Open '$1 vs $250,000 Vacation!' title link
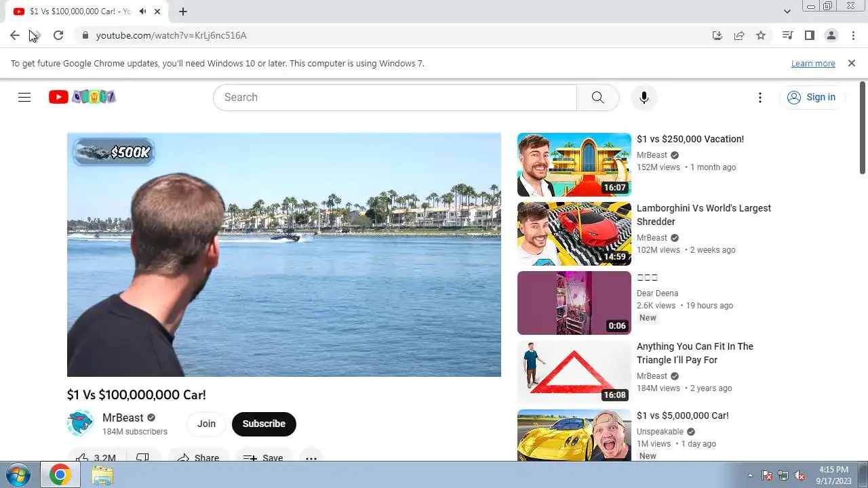Image resolution: width=868 pixels, height=488 pixels. pyautogui.click(x=690, y=139)
